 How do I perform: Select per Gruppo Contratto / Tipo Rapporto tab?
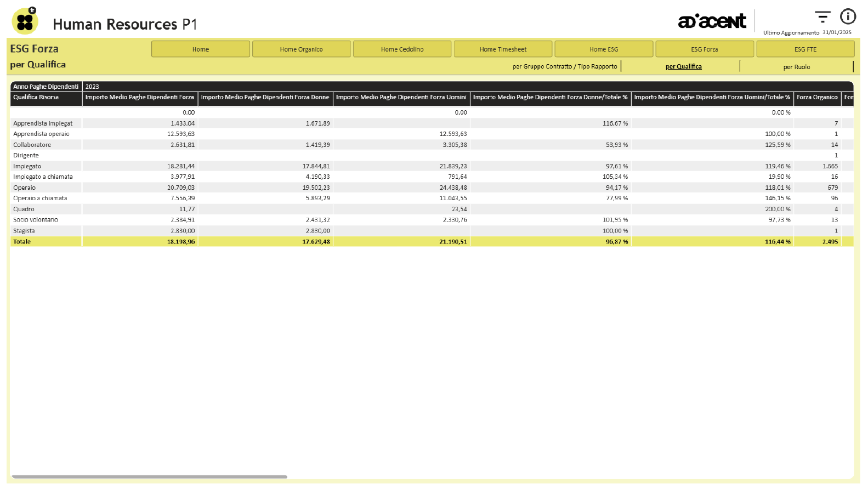coord(564,67)
